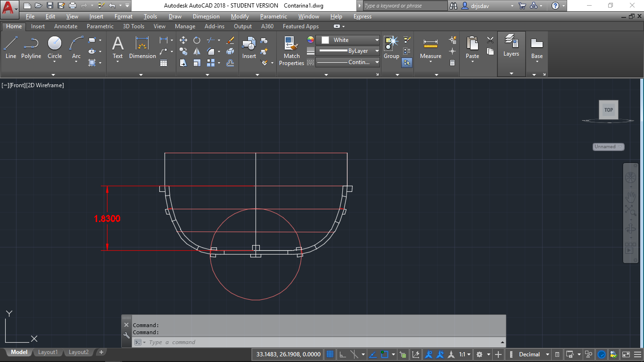The height and width of the screenshot is (362, 644).
Task: Click the TOP face of the ViewCube
Action: click(608, 110)
